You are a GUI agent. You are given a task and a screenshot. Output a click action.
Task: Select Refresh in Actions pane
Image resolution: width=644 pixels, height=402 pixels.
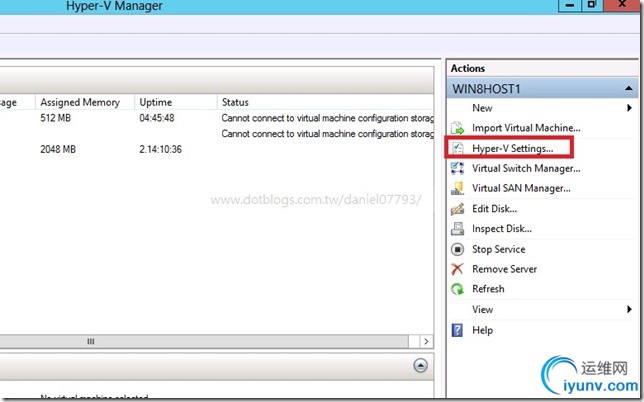(x=488, y=289)
